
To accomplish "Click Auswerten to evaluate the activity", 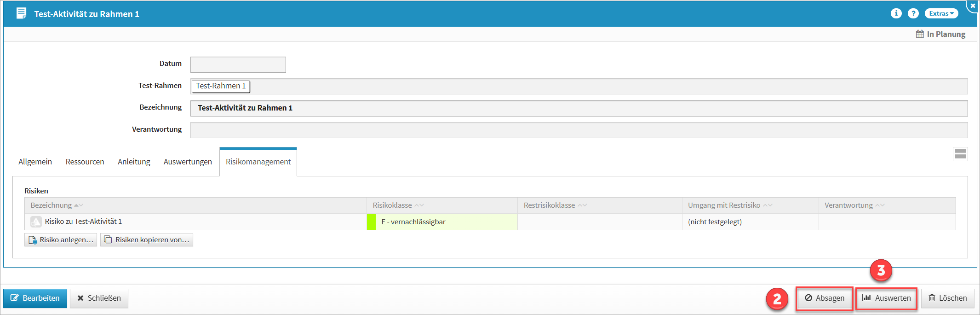I will (x=886, y=298).
